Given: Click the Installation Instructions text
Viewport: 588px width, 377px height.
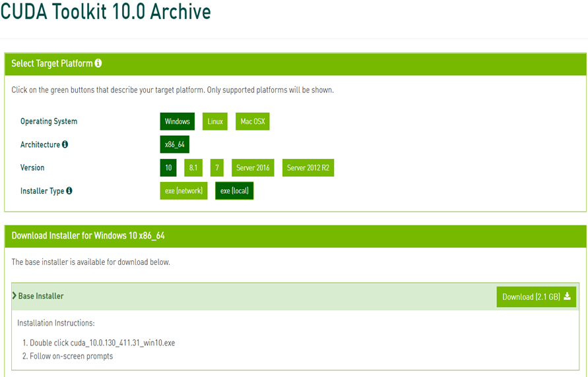Looking at the screenshot, I should click(56, 323).
